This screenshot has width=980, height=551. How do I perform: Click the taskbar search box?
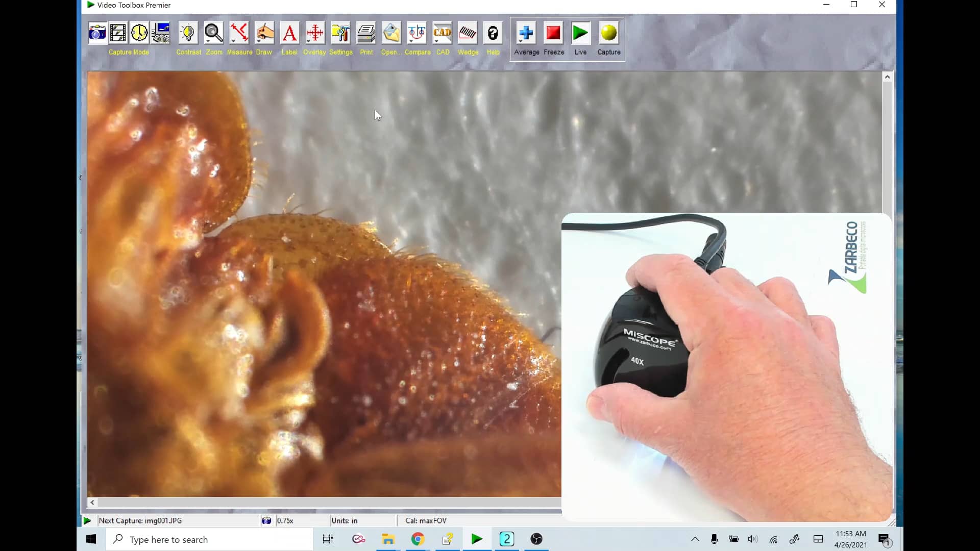click(x=210, y=539)
